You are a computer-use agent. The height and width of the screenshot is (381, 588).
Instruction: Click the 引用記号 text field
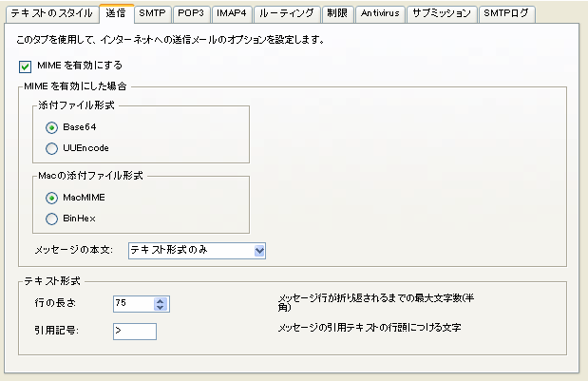[133, 331]
